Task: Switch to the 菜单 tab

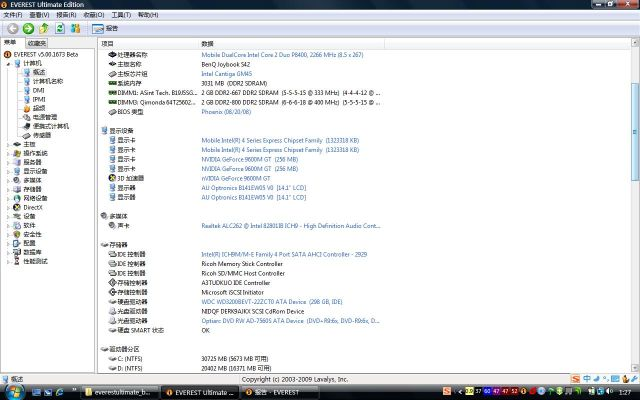Action: tap(10, 42)
